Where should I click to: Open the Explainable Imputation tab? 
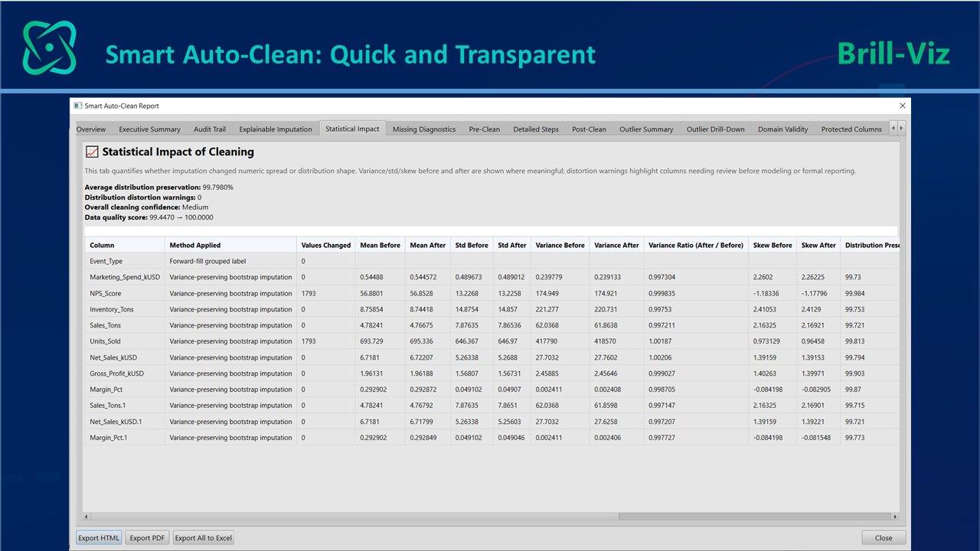pyautogui.click(x=276, y=129)
